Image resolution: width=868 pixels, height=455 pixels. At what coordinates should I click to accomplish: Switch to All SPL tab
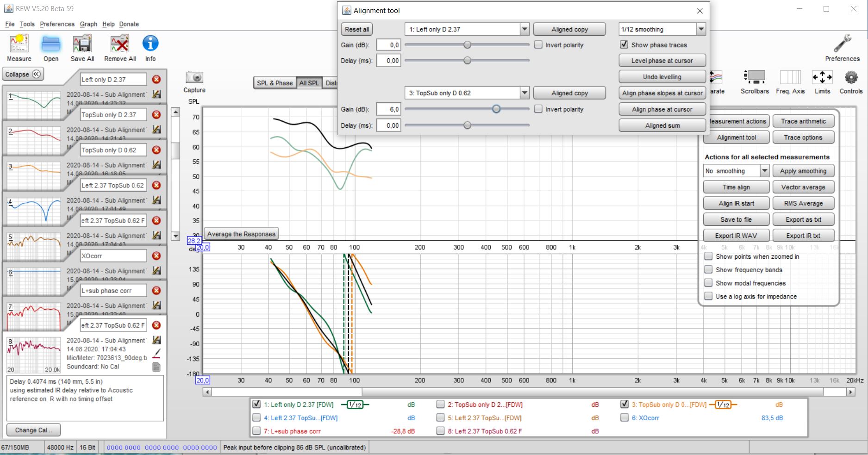pyautogui.click(x=309, y=83)
